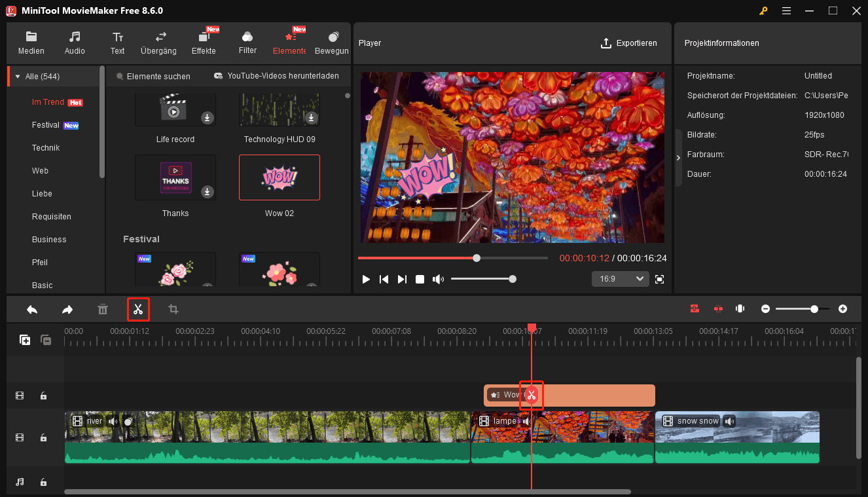Open the Medien panel icon

31,41
